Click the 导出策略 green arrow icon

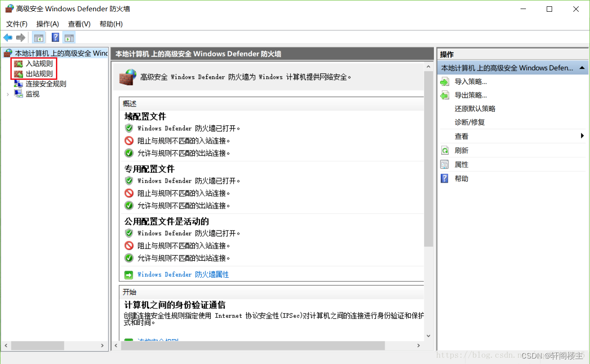pos(445,95)
